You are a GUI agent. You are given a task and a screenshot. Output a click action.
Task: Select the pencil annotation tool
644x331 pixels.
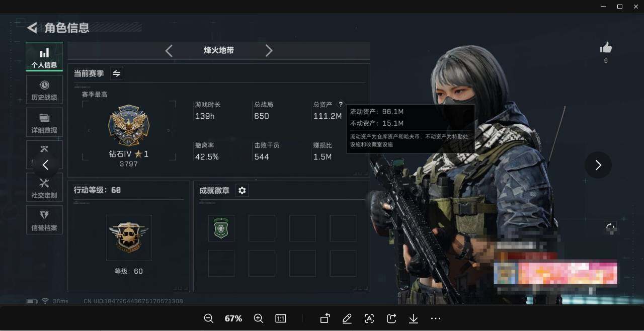[x=347, y=318]
